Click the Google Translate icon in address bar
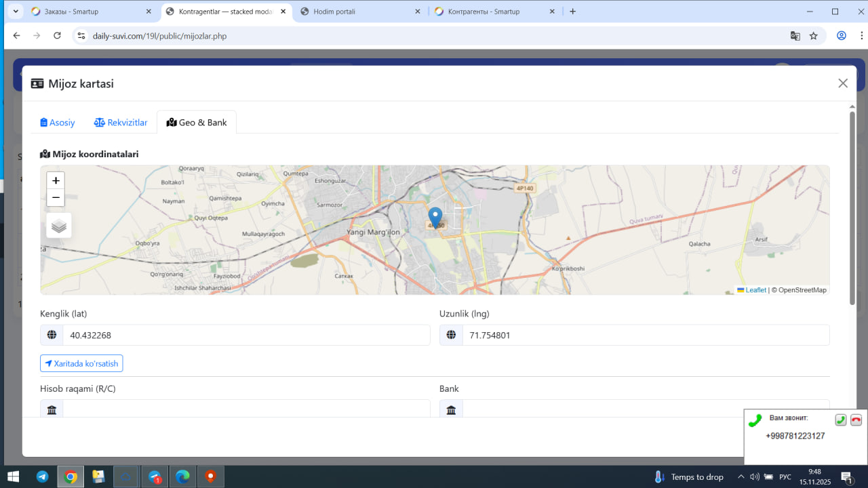 [795, 36]
